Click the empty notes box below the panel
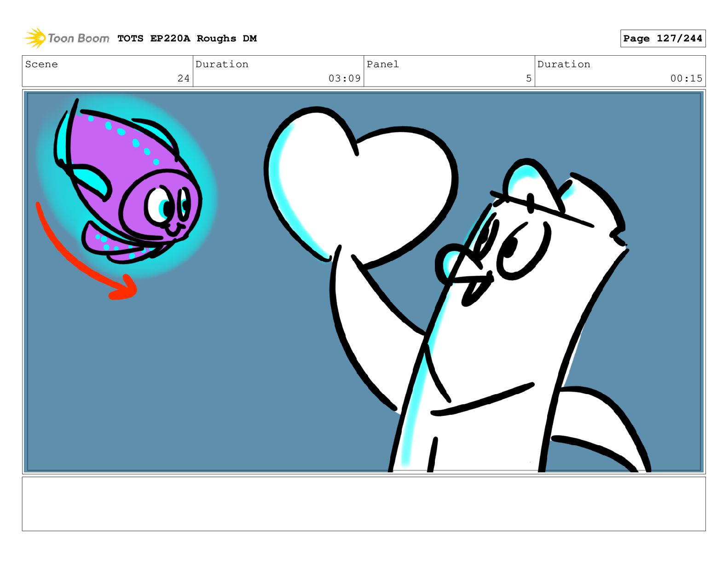The width and height of the screenshot is (728, 564). [x=364, y=504]
